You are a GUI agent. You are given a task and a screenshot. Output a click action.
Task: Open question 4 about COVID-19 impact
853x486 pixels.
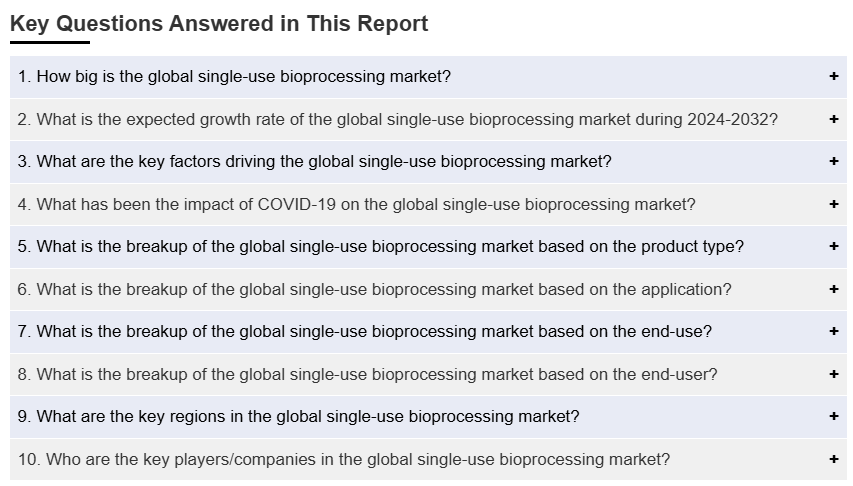(428, 204)
